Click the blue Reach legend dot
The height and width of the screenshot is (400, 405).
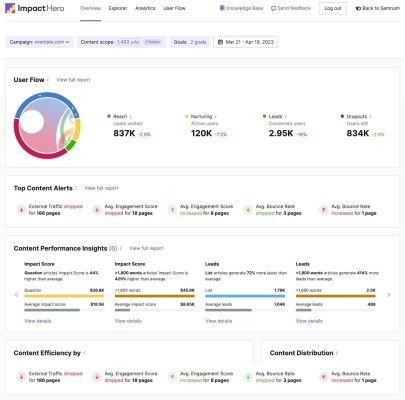[x=109, y=116]
